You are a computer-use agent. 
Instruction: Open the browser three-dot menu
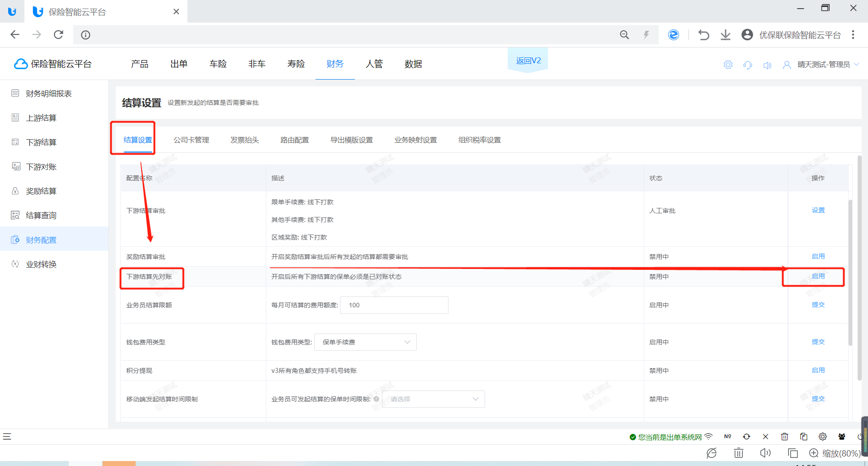pyautogui.click(x=853, y=35)
